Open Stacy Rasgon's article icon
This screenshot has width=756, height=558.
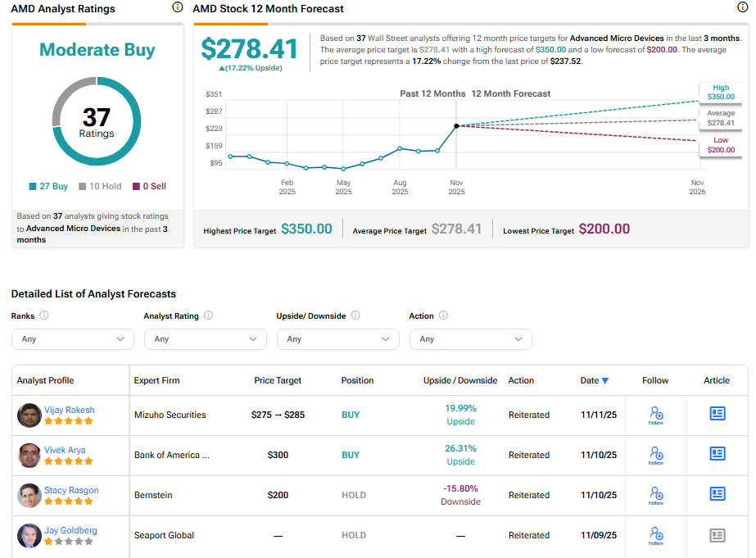[717, 494]
